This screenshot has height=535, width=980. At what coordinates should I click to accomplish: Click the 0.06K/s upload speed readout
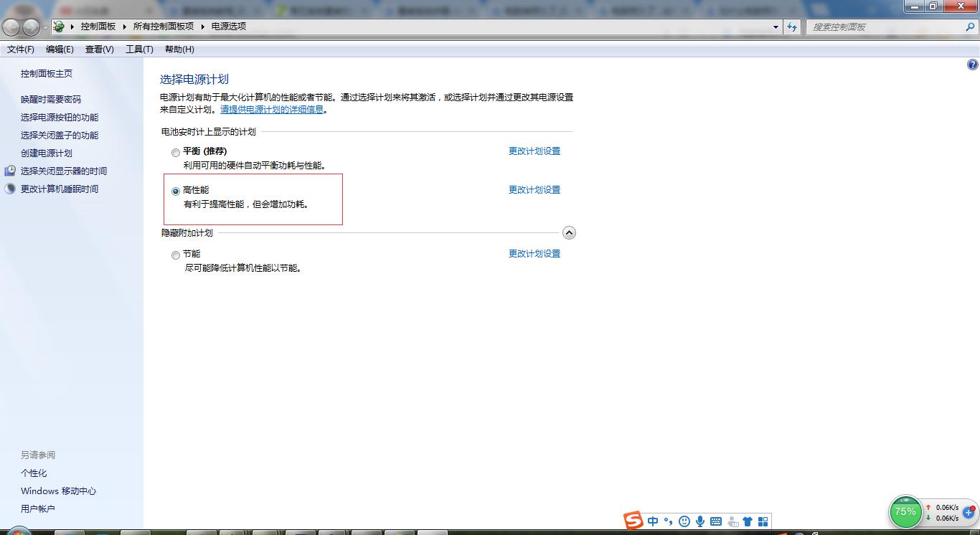947,507
